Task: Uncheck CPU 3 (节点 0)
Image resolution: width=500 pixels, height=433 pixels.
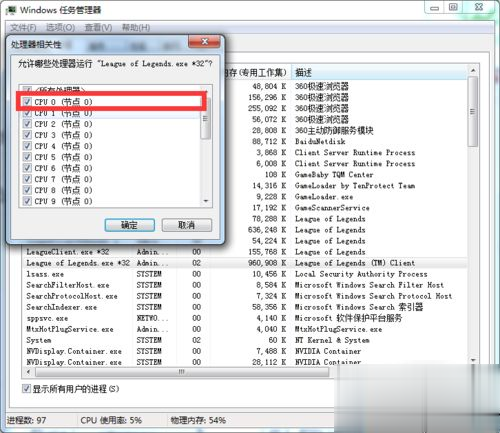Action: coord(27,135)
